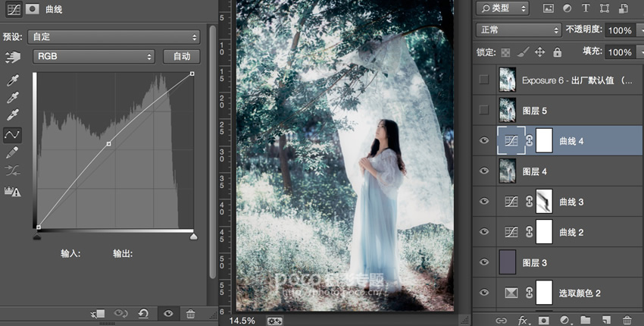The image size is (644, 326).
Task: Select the 图层 3 color thumbnail
Action: 507,262
